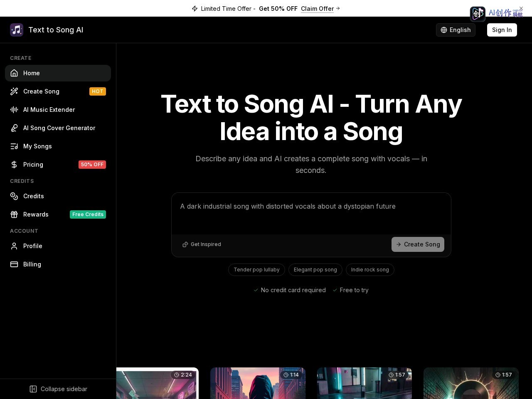Click the AI Song Cover Generator microphone icon
The image size is (532, 399).
click(x=14, y=128)
